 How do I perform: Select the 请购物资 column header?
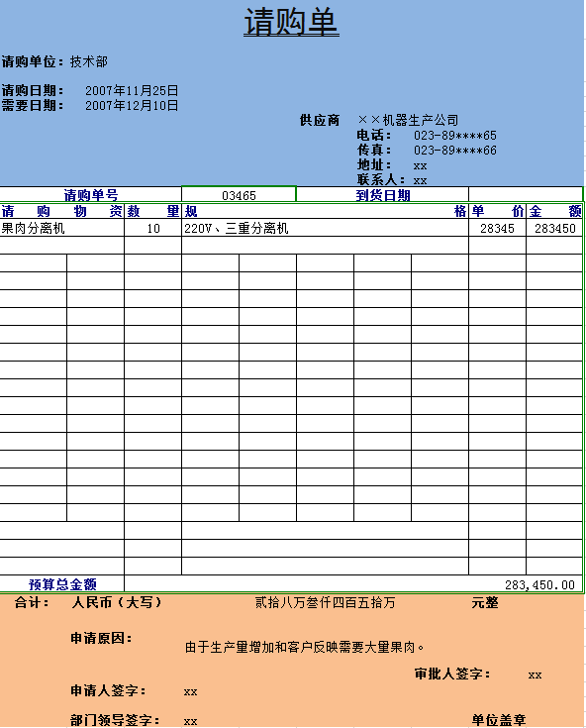(x=61, y=211)
